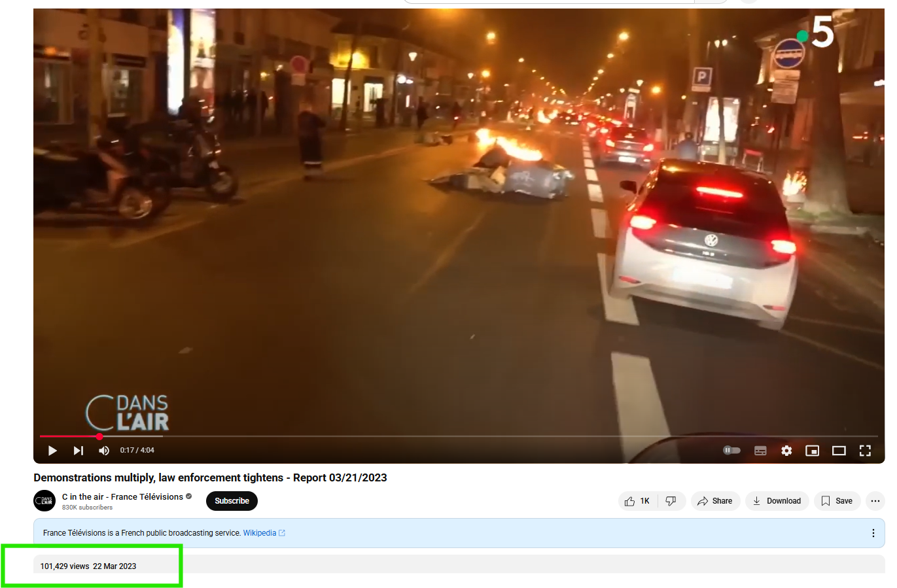Like the video with 1K likes
Screen dimensions: 897x588
point(637,501)
